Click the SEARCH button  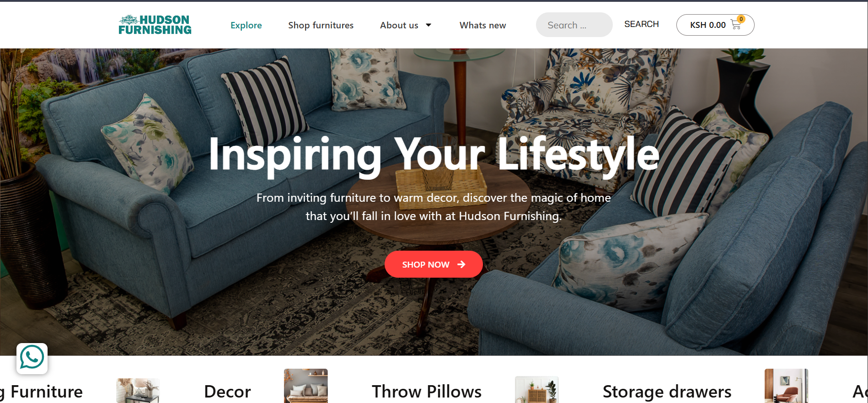(641, 24)
